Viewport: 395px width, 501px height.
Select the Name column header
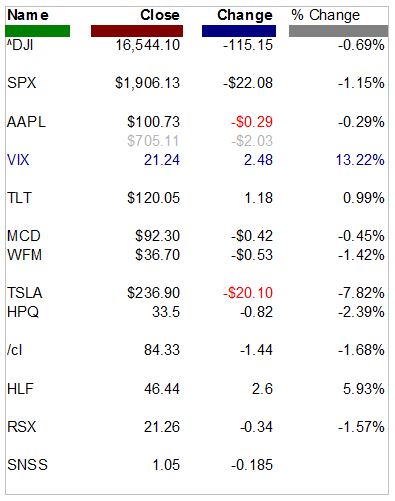click(28, 15)
